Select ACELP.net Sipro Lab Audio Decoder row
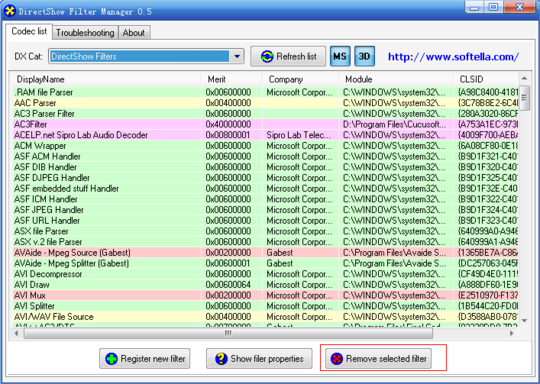 coord(266,135)
